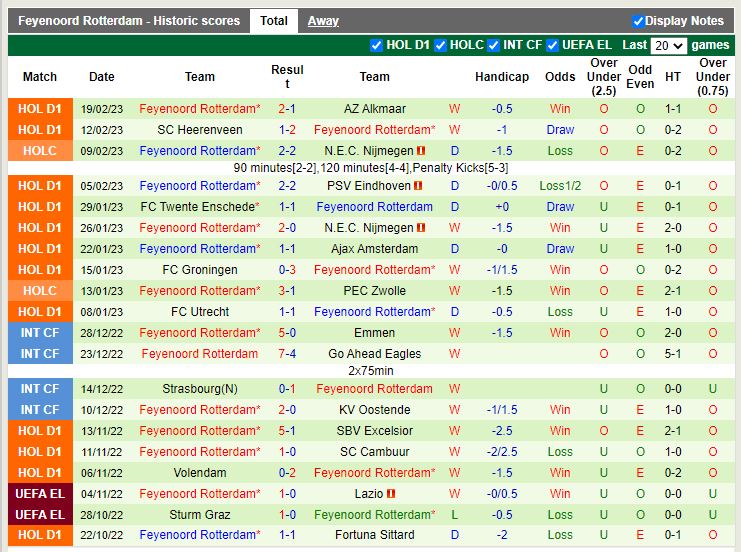Open AZ Alkmaar team link
The height and width of the screenshot is (552, 741).
pyautogui.click(x=375, y=109)
